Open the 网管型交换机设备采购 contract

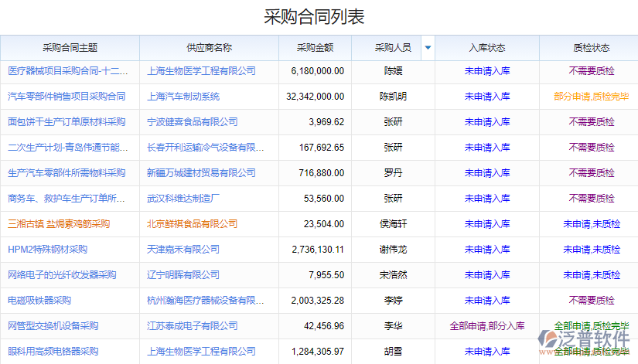point(53,326)
